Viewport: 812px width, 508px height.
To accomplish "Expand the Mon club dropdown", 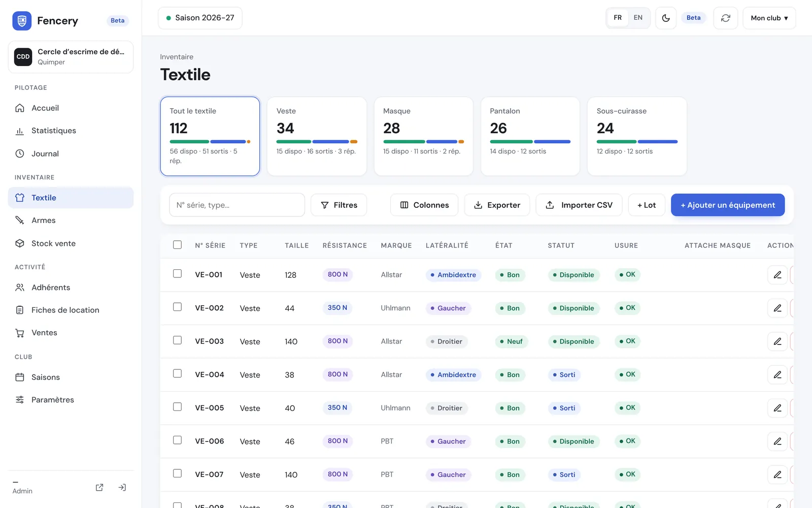I will click(x=769, y=18).
